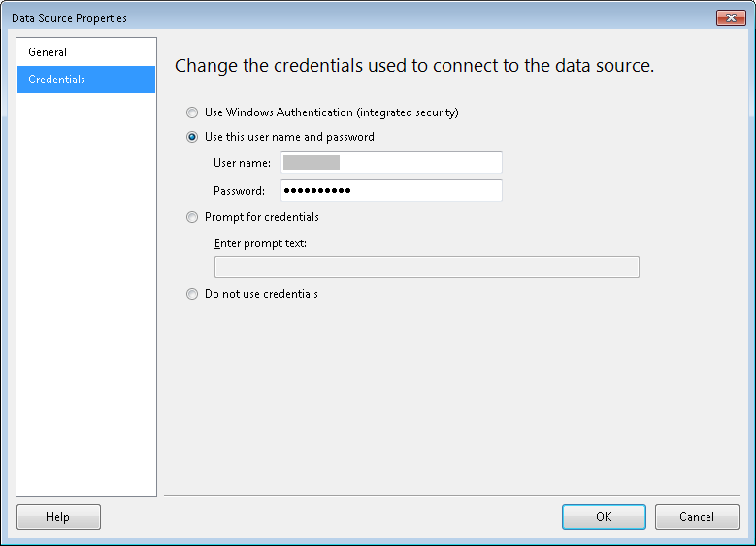Click the 'Change the credentials' heading text

[x=413, y=67]
